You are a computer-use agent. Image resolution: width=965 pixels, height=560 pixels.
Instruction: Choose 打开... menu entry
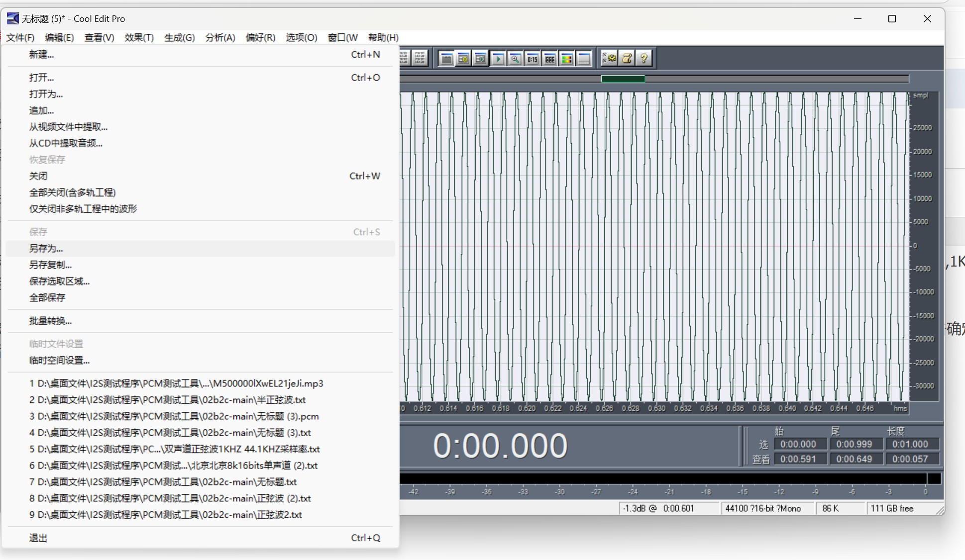(200, 78)
